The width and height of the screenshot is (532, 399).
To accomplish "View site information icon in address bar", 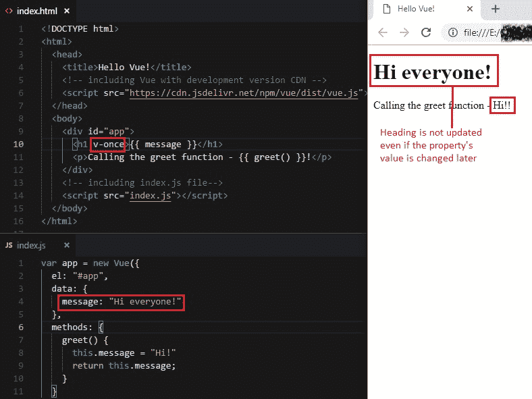I will click(452, 32).
